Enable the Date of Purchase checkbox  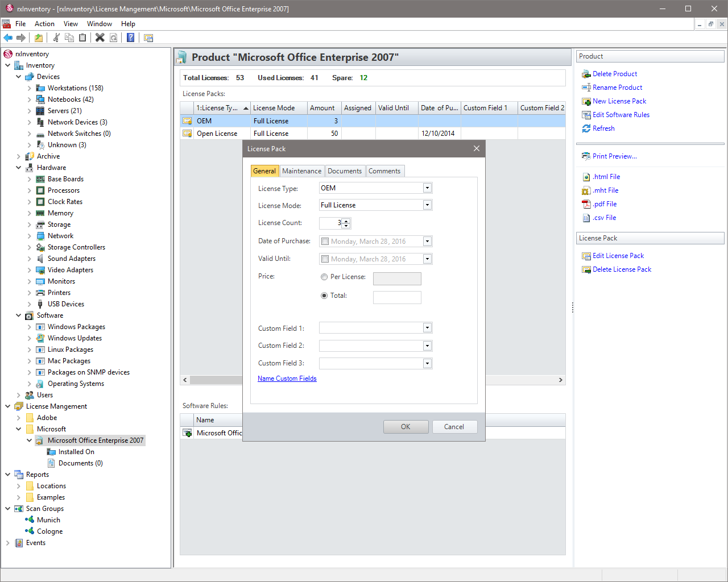[x=325, y=242]
